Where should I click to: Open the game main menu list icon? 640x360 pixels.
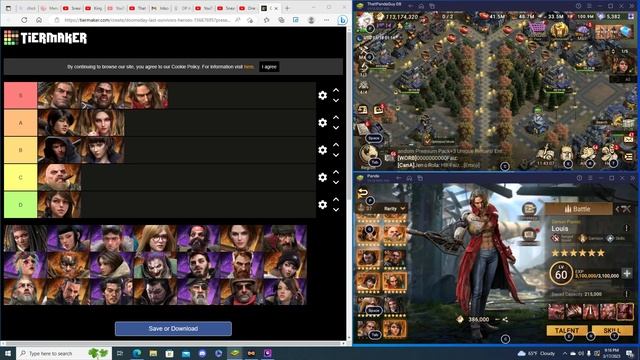coord(629,156)
